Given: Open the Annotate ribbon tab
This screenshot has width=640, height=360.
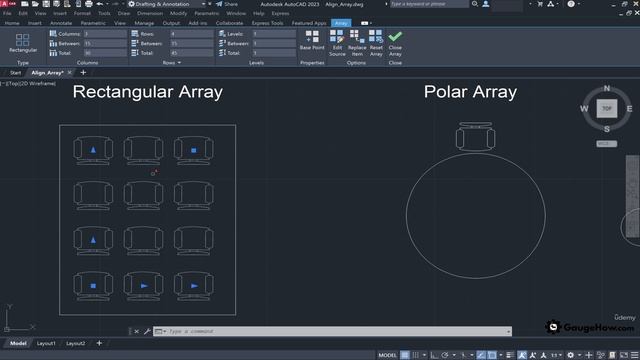Looking at the screenshot, I should tap(61, 23).
